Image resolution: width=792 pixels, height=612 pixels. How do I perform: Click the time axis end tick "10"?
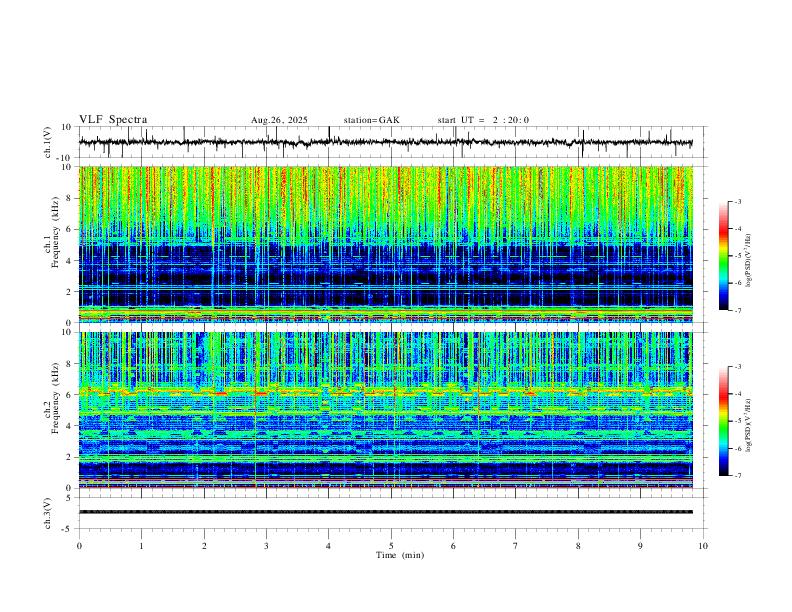click(x=703, y=546)
